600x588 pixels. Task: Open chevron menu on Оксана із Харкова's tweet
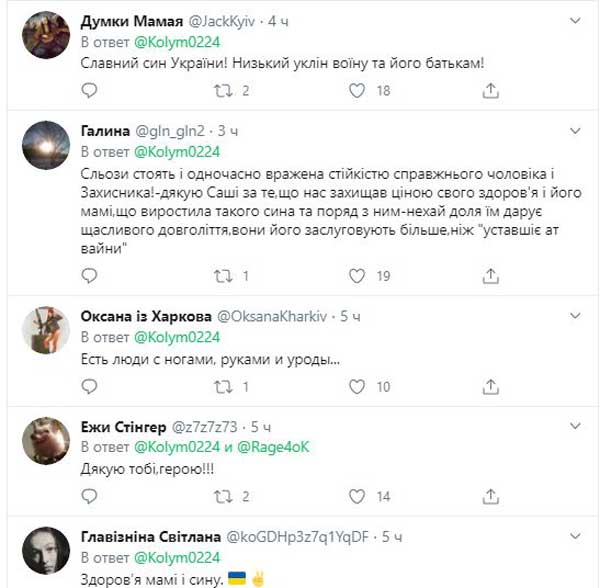pos(575,315)
